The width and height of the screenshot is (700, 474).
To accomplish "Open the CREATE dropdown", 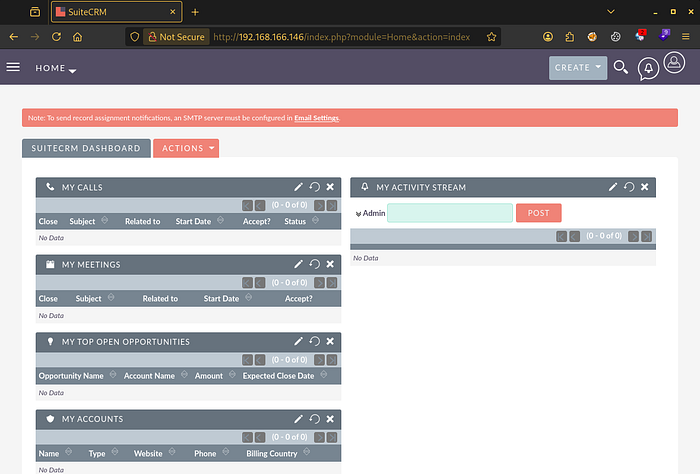I will [x=578, y=68].
